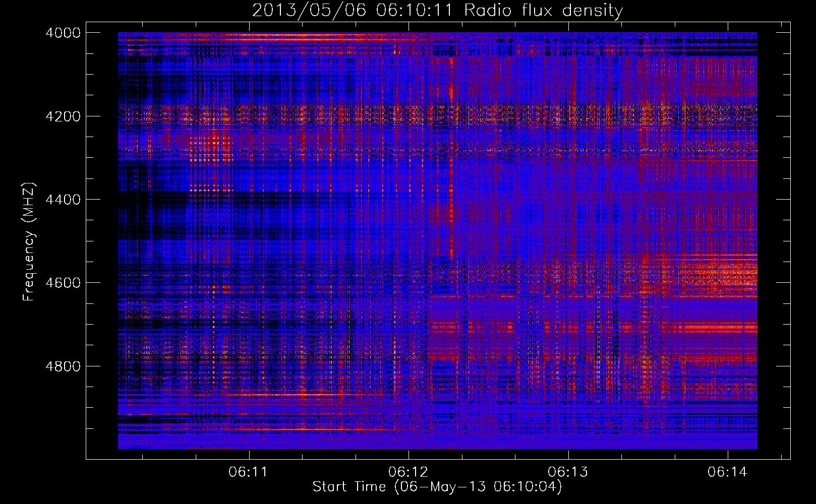Screen dimensions: 816x504
Task: Click the "Start Time (06-May-13 06:10:04)" axis label
Action: pos(437,487)
